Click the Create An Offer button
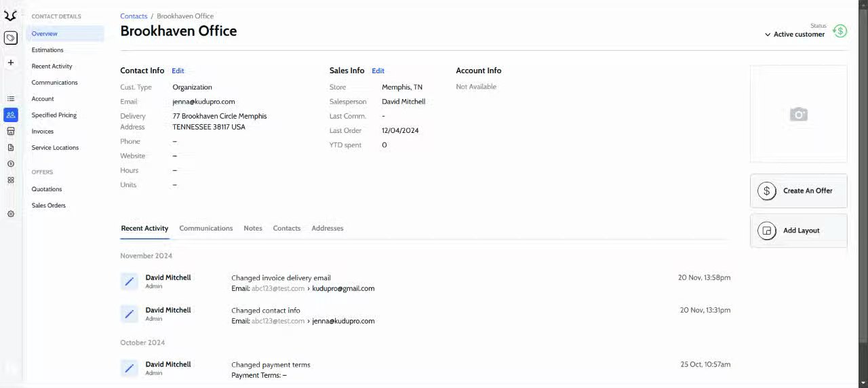This screenshot has width=868, height=388. (x=798, y=191)
